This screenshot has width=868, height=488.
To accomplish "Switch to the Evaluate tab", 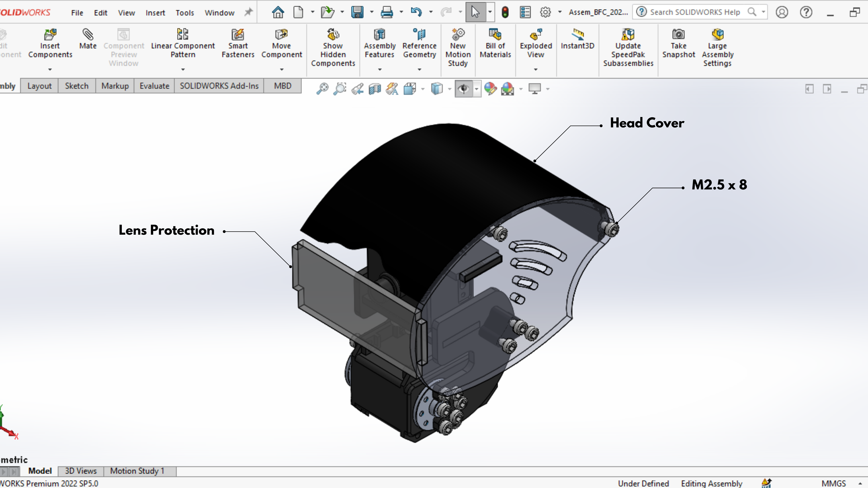I will click(154, 86).
